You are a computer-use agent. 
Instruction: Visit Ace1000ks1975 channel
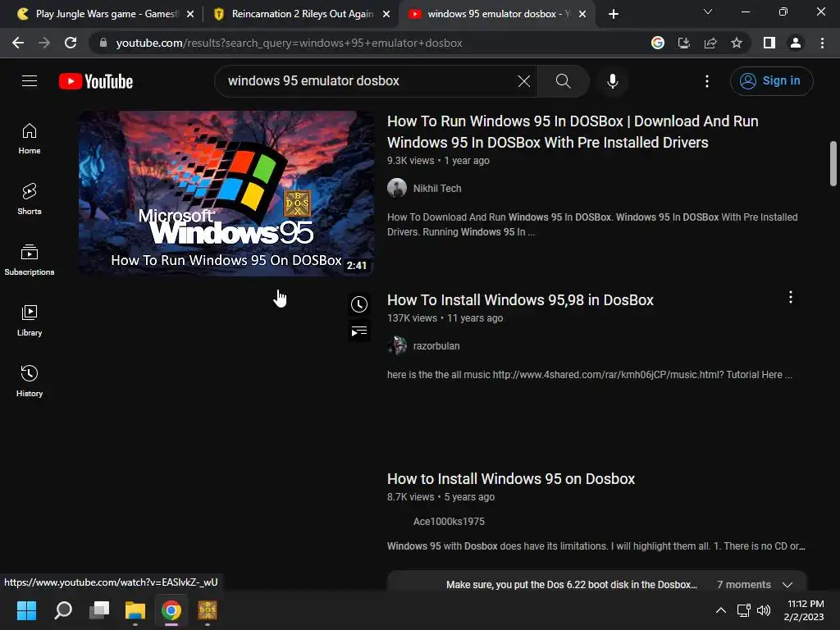click(449, 521)
